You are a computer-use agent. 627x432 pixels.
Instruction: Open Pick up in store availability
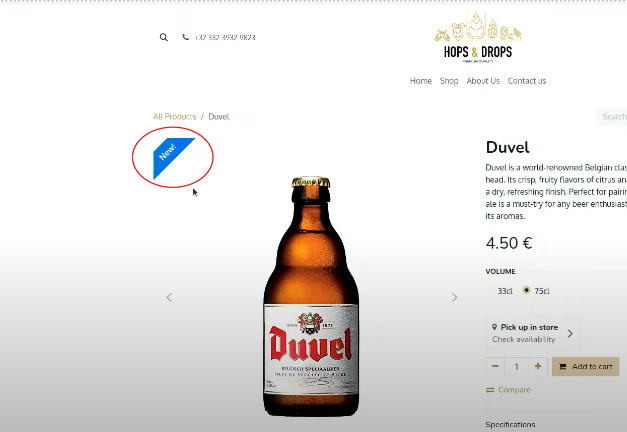tap(533, 333)
